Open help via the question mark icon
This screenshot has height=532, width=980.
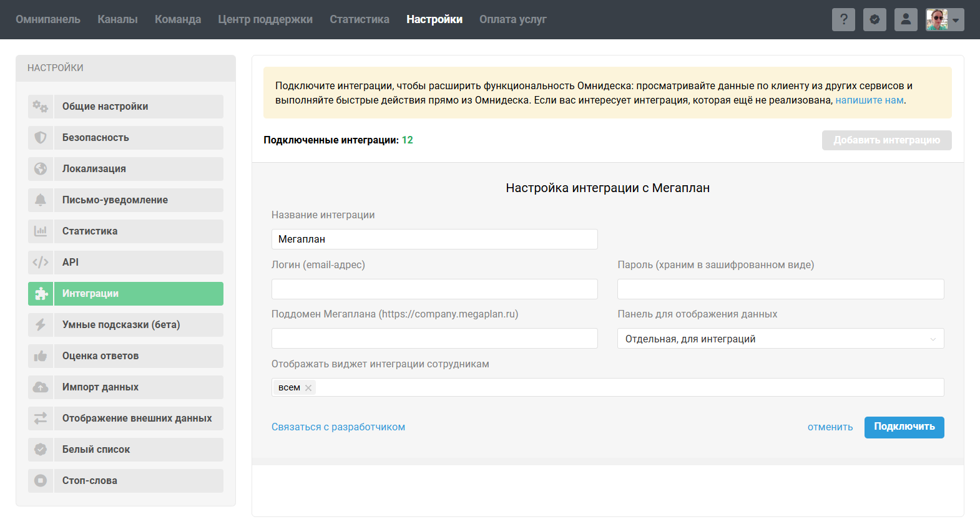[843, 19]
